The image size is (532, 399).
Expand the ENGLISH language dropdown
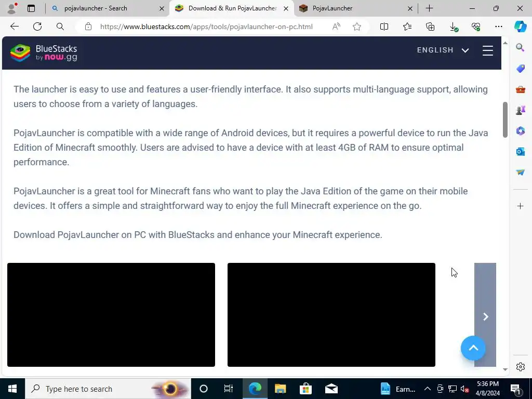coord(443,50)
